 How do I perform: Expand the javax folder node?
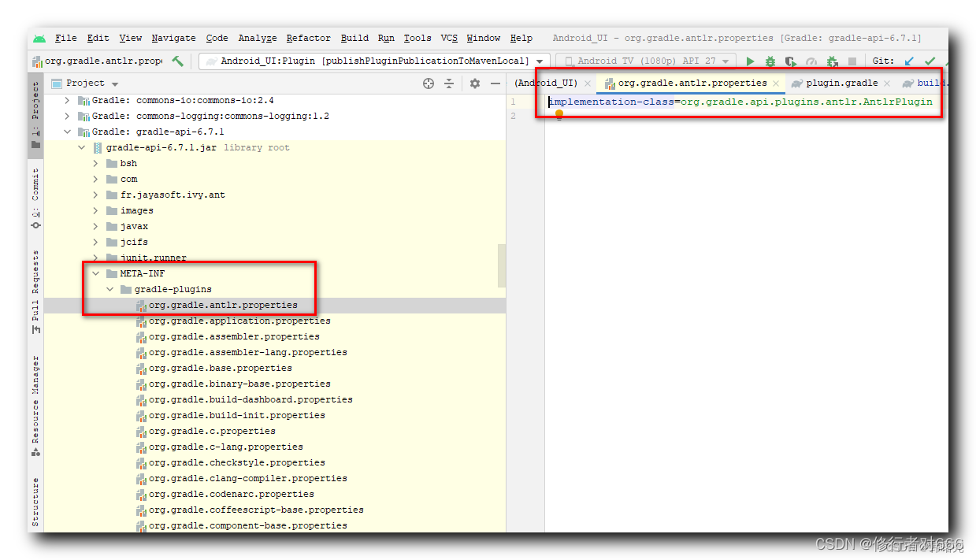tap(95, 226)
